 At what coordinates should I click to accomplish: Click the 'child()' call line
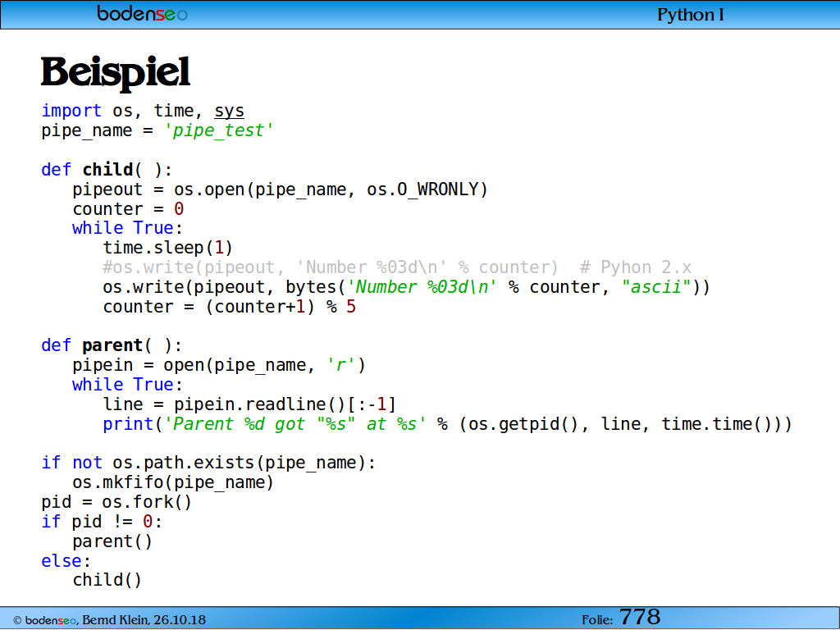[x=107, y=580]
